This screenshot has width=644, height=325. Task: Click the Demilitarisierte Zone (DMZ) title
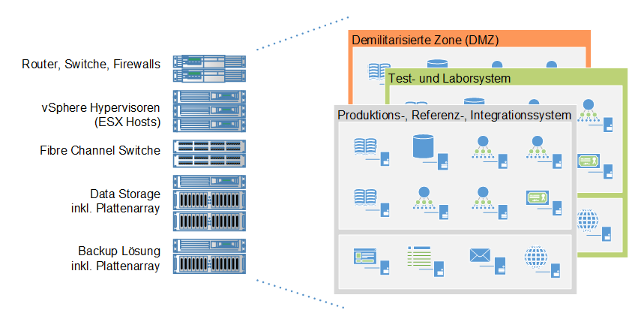click(425, 40)
